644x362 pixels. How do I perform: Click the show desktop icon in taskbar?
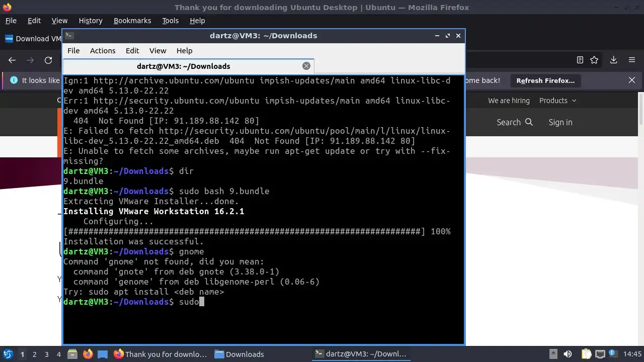(103, 354)
